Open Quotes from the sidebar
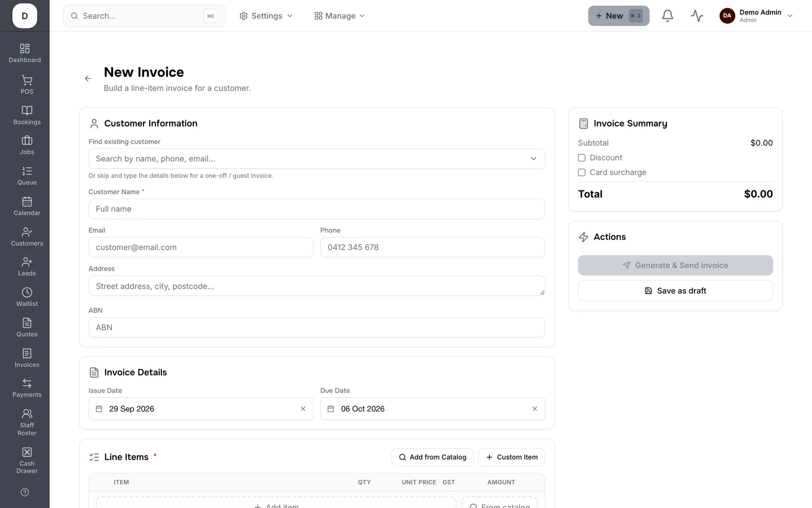This screenshot has height=508, width=812. pos(27,328)
